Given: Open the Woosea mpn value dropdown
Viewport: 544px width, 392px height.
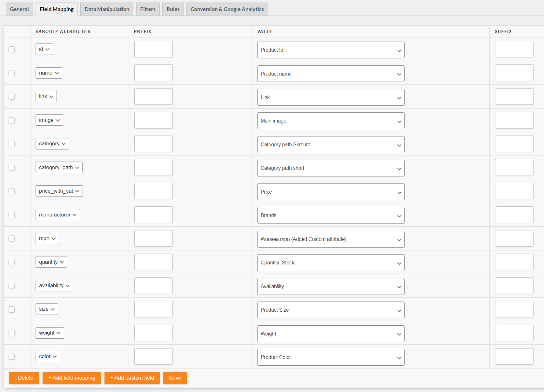Looking at the screenshot, I should point(330,239).
